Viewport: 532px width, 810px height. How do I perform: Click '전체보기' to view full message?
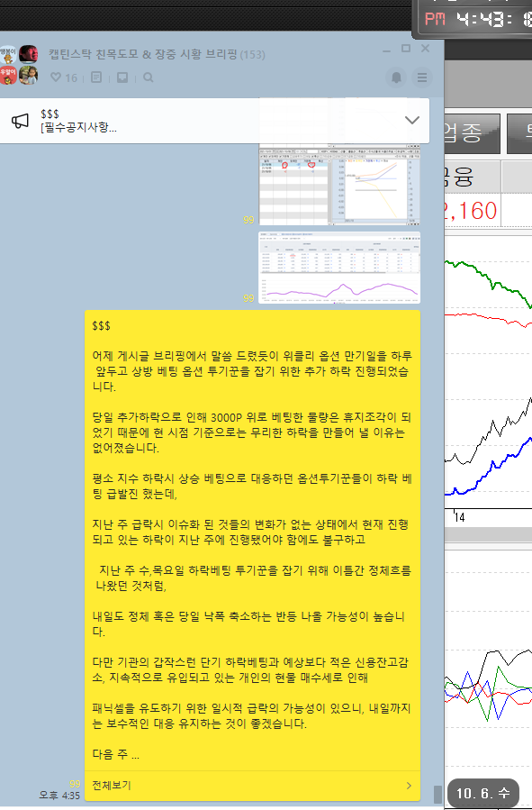point(112,785)
